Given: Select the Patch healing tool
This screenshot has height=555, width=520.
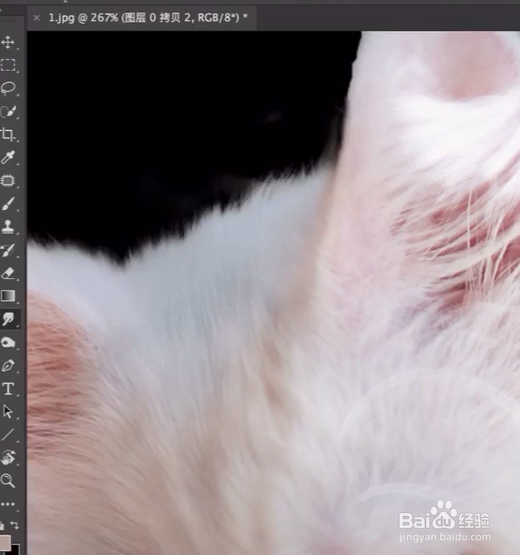Looking at the screenshot, I should pyautogui.click(x=8, y=181).
